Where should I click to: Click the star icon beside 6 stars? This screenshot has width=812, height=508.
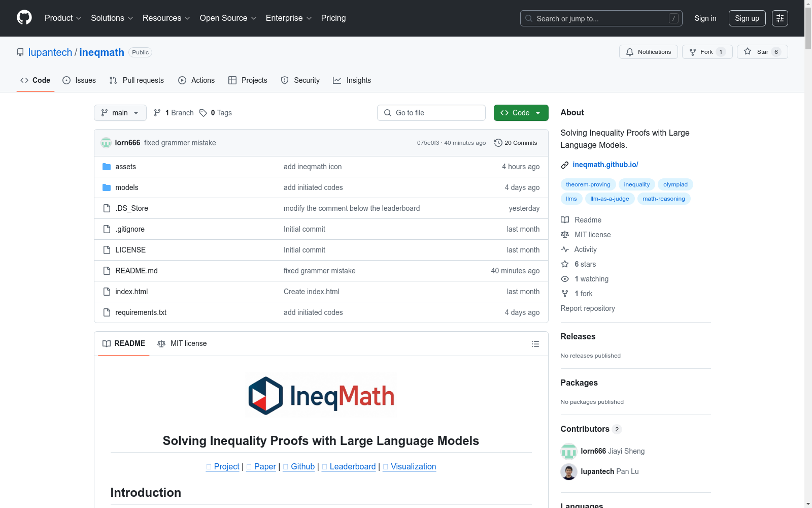[x=565, y=264]
